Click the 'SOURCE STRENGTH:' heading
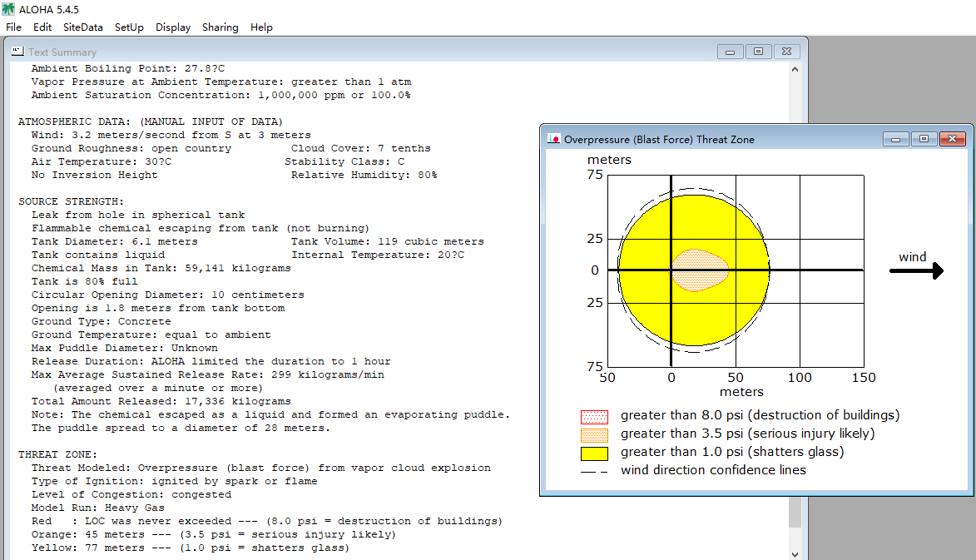 click(x=71, y=201)
